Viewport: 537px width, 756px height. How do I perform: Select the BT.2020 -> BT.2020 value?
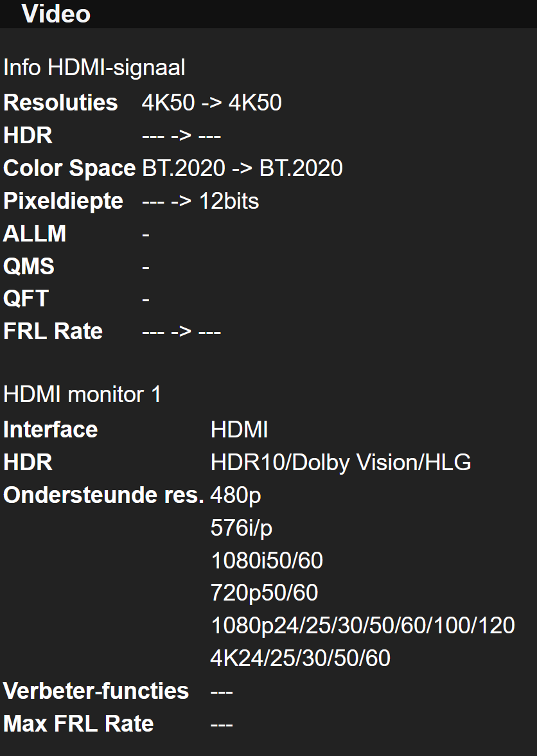tap(242, 168)
